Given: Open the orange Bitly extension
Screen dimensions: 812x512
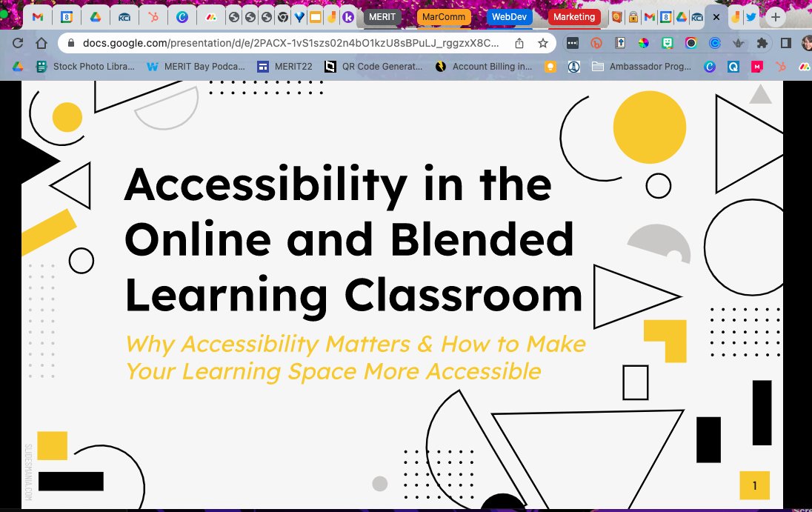Looking at the screenshot, I should pos(596,43).
